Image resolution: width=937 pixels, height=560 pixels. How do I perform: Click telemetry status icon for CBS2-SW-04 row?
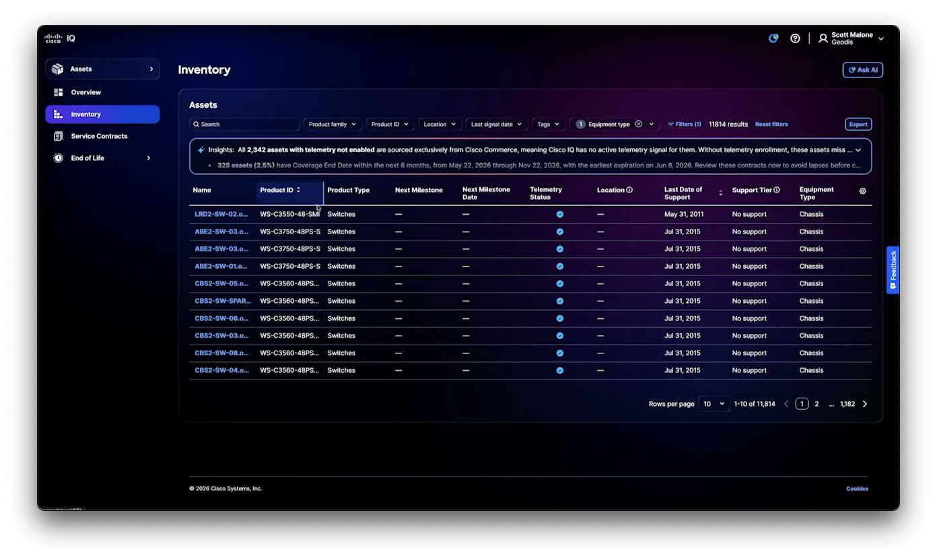coord(559,371)
